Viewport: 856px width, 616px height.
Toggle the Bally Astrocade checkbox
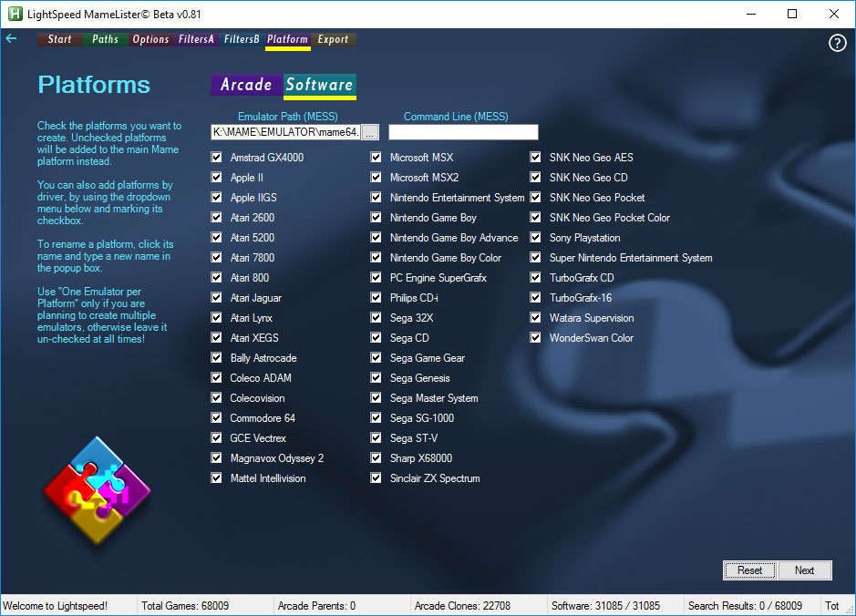(216, 358)
